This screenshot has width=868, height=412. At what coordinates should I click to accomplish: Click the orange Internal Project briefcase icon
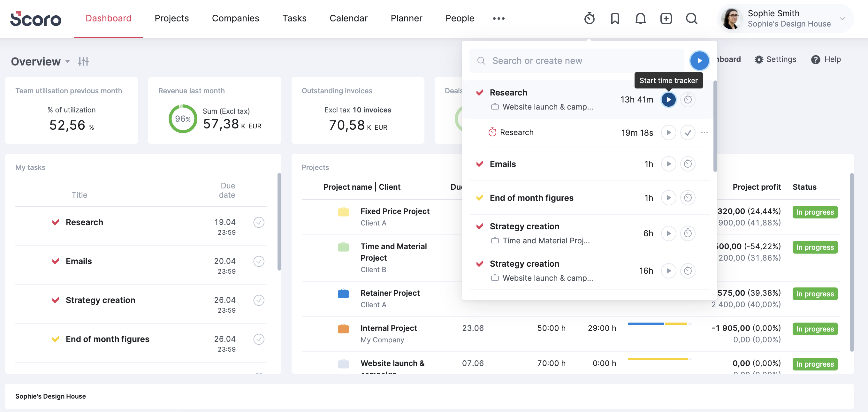pos(343,328)
